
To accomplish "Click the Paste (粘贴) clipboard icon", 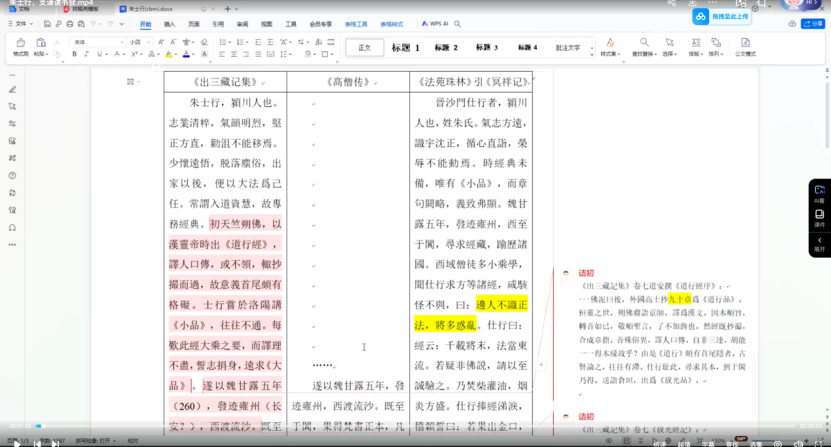I will tap(41, 43).
